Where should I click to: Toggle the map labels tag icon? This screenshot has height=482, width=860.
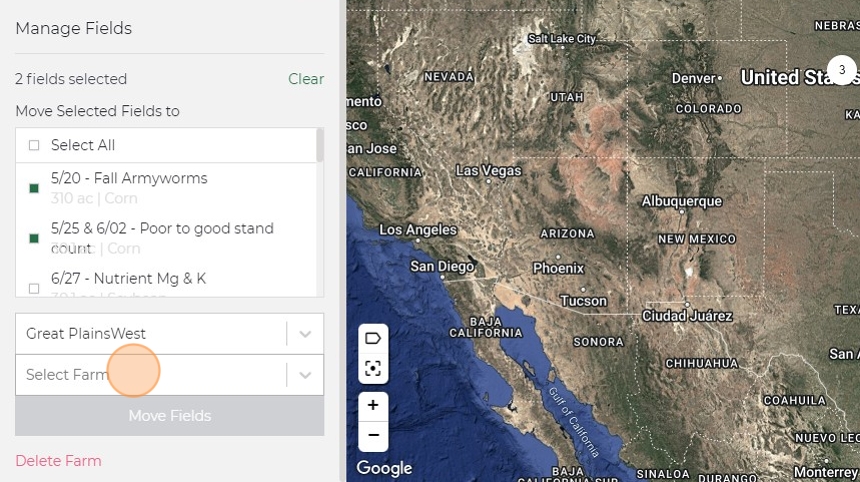tap(373, 338)
